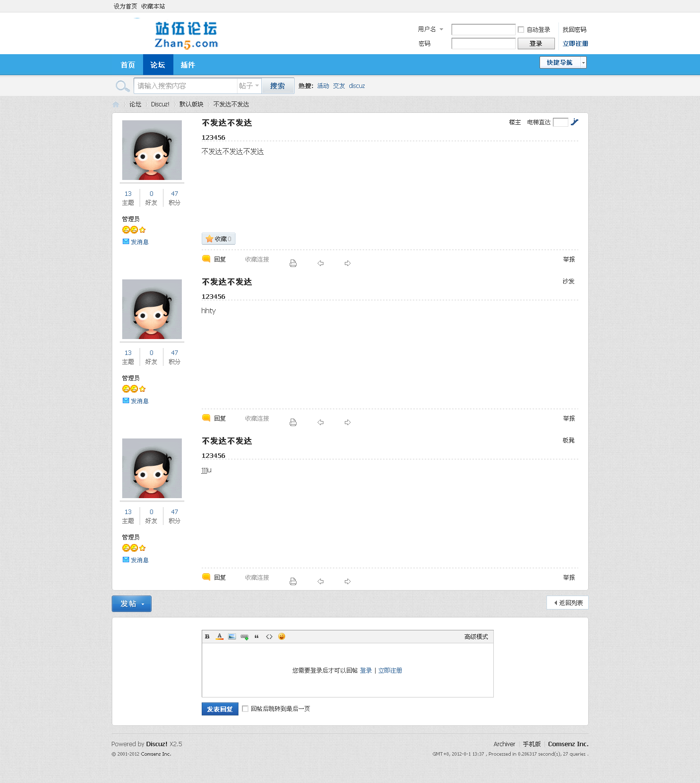Viewport: 700px width, 783px height.
Task: Open the 发帖 new post dropdown
Action: point(132,604)
